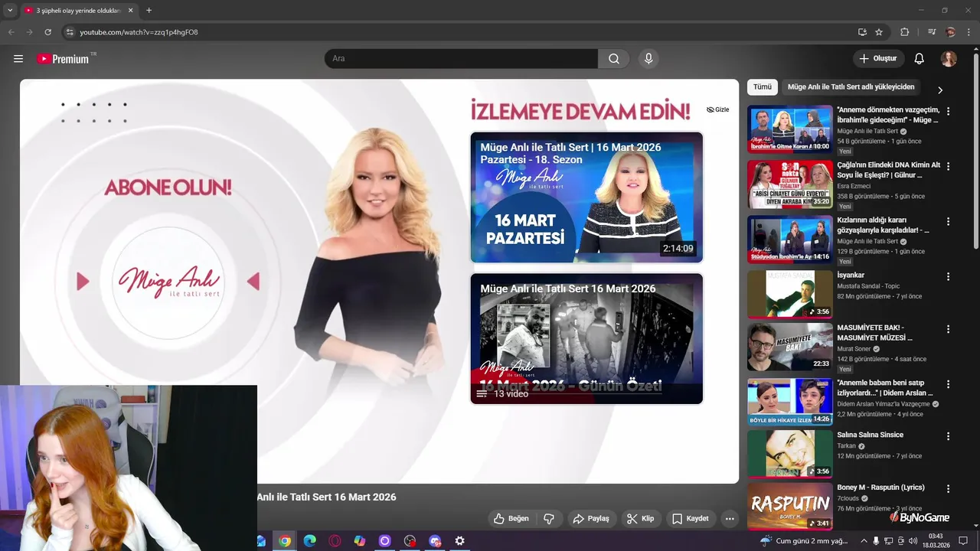This screenshot has width=980, height=551.
Task: Click the Oluştur create button
Action: [879, 59]
